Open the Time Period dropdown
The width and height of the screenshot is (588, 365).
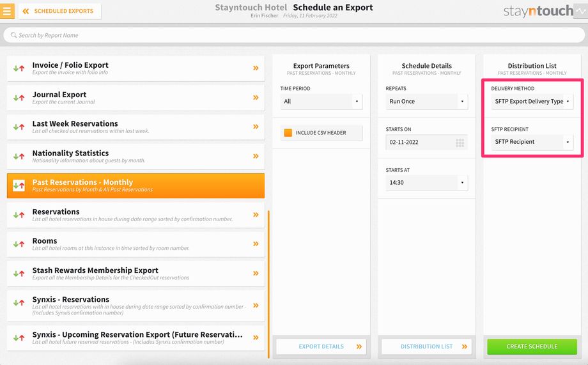321,101
